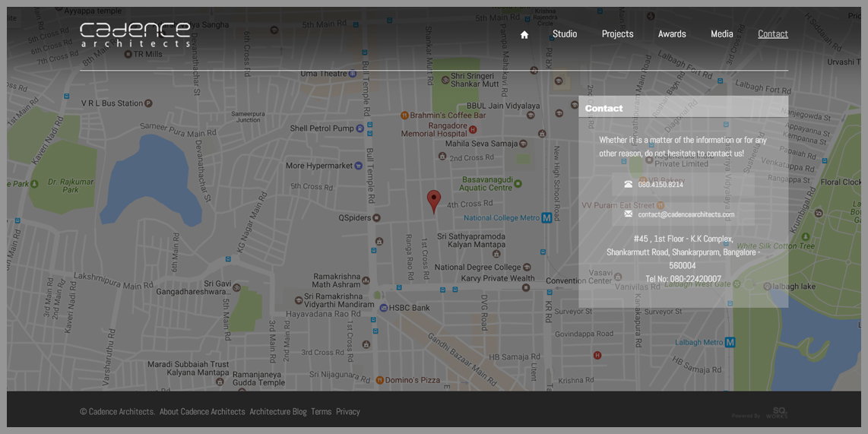Select the Lalbagh Metro station icon

click(x=730, y=343)
